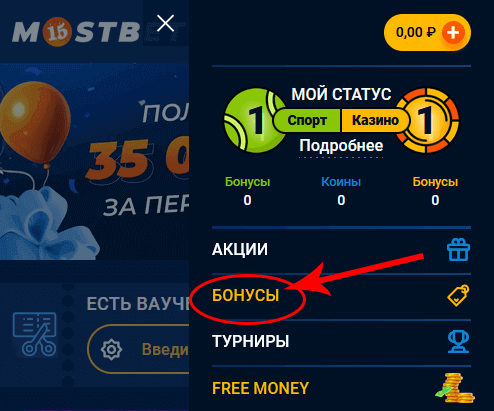Open the gift box icon beside АКЦИИ
This screenshot has height=411, width=494.
(x=458, y=250)
